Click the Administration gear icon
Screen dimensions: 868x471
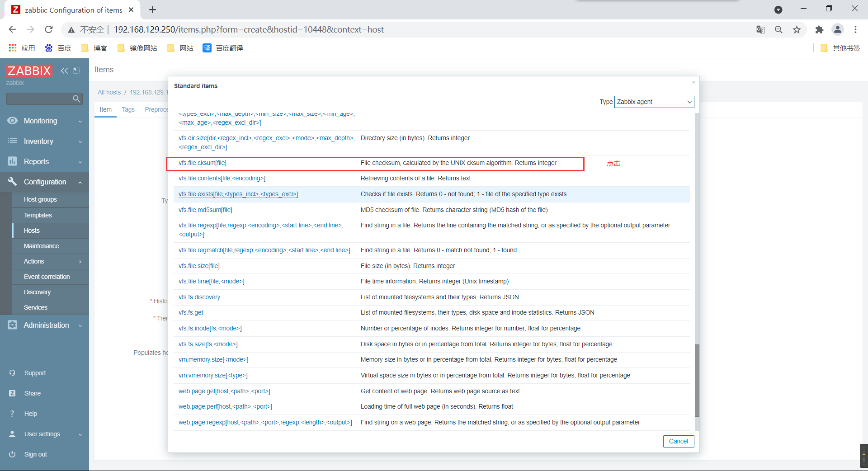tap(13, 325)
